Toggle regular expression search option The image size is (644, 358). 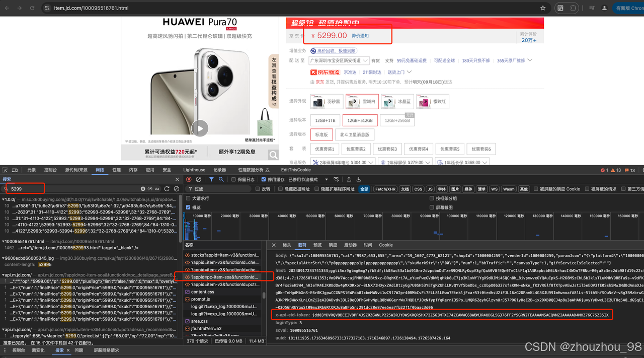click(x=150, y=189)
